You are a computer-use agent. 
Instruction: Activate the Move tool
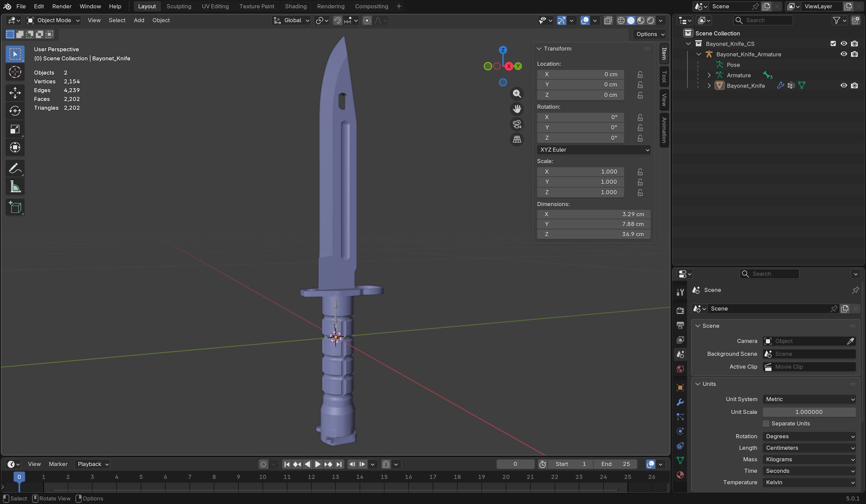(x=15, y=92)
